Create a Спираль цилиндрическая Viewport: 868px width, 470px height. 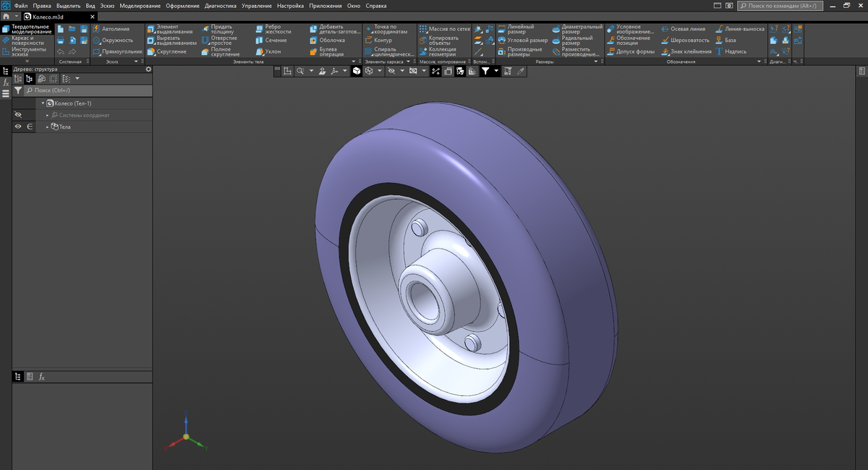point(389,52)
